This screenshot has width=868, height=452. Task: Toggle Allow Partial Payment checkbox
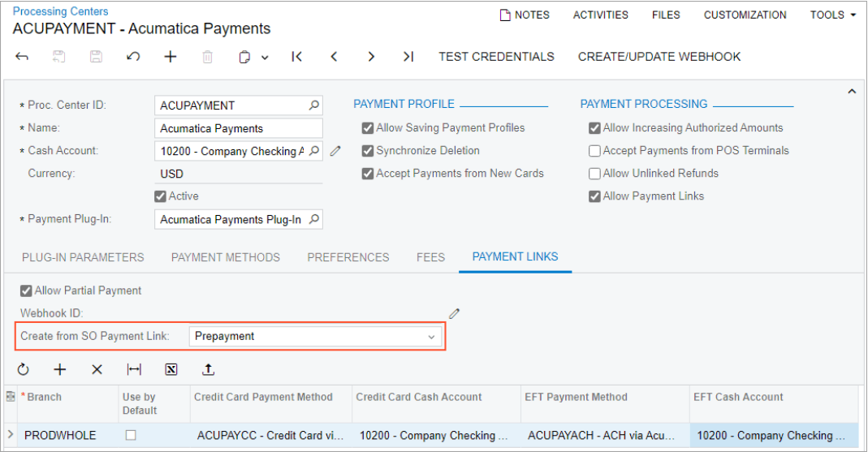click(26, 291)
